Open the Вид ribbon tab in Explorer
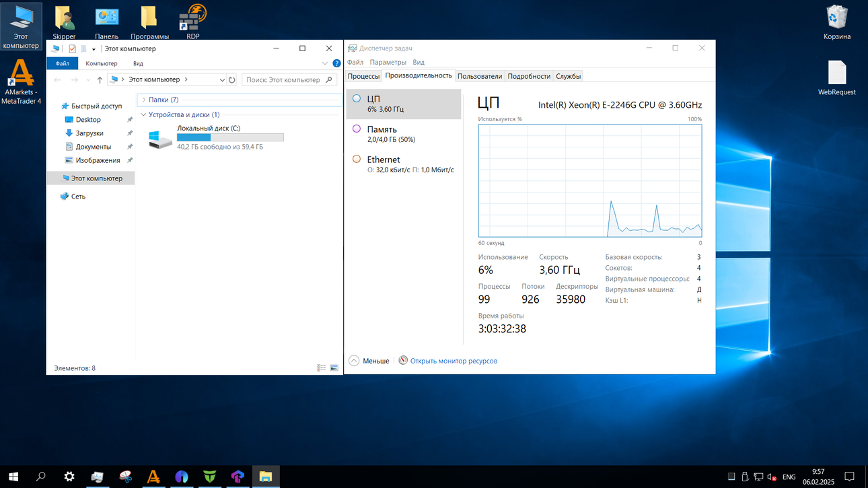This screenshot has width=868, height=488. click(138, 63)
